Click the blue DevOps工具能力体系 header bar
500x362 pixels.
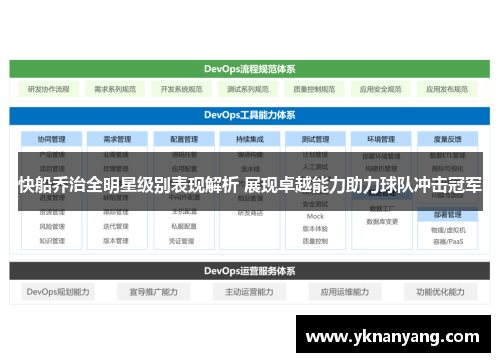250,116
